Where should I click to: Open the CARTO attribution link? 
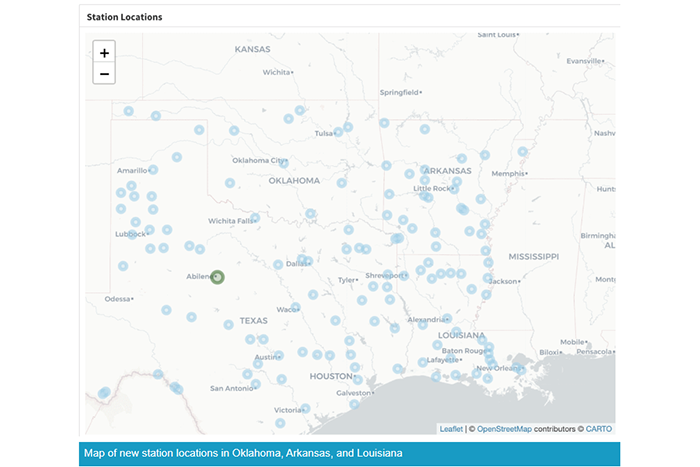tap(598, 429)
